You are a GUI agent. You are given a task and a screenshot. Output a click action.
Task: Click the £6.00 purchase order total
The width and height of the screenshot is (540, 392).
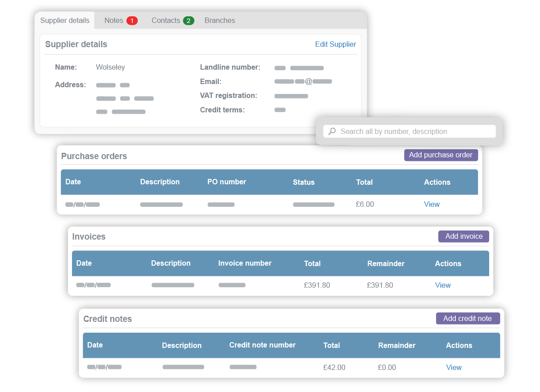click(x=364, y=204)
